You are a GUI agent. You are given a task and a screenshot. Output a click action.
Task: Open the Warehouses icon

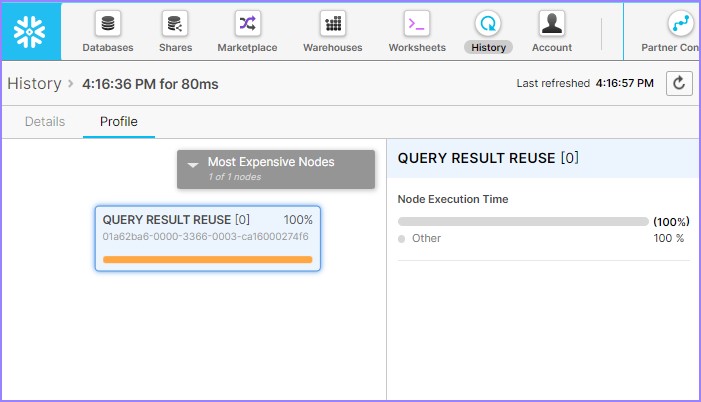click(333, 24)
